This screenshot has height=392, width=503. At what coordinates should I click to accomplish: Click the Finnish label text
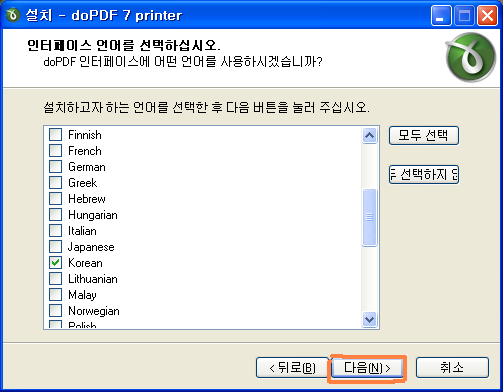[85, 135]
